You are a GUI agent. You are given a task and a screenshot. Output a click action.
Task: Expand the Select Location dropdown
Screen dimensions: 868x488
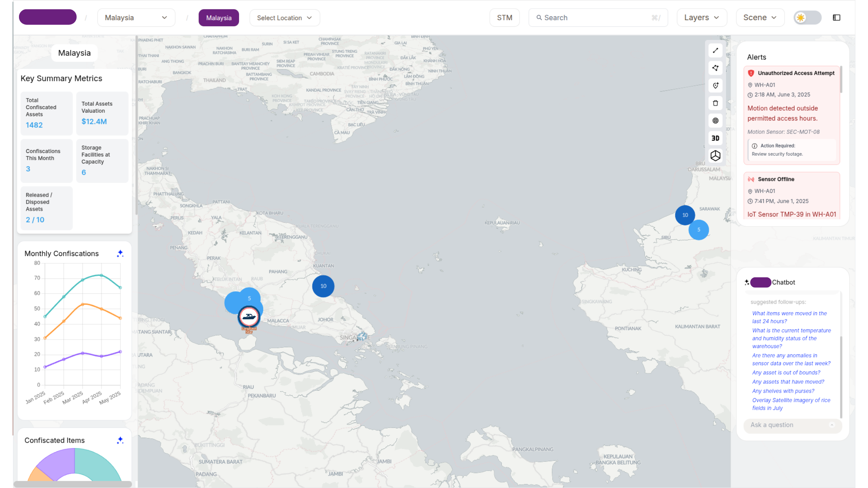pyautogui.click(x=284, y=18)
